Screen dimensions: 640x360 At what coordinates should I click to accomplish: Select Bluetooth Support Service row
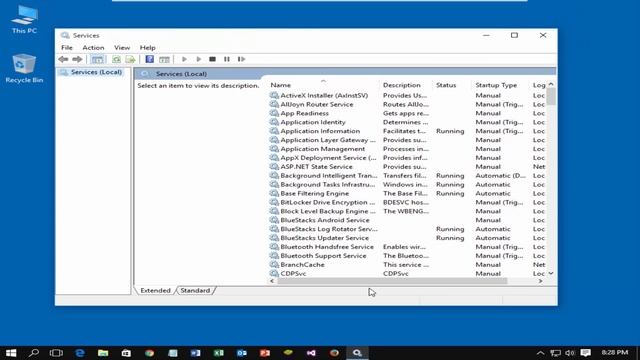point(323,256)
